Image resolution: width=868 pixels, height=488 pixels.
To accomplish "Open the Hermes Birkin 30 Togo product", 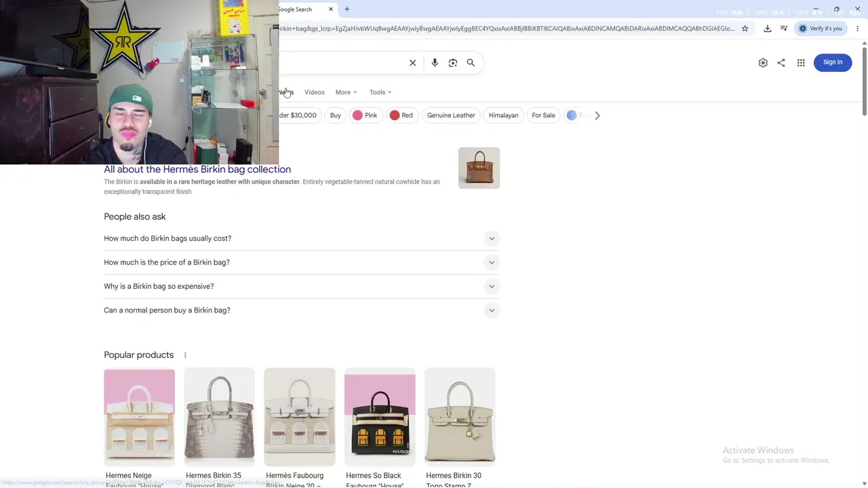I will click(x=460, y=417).
